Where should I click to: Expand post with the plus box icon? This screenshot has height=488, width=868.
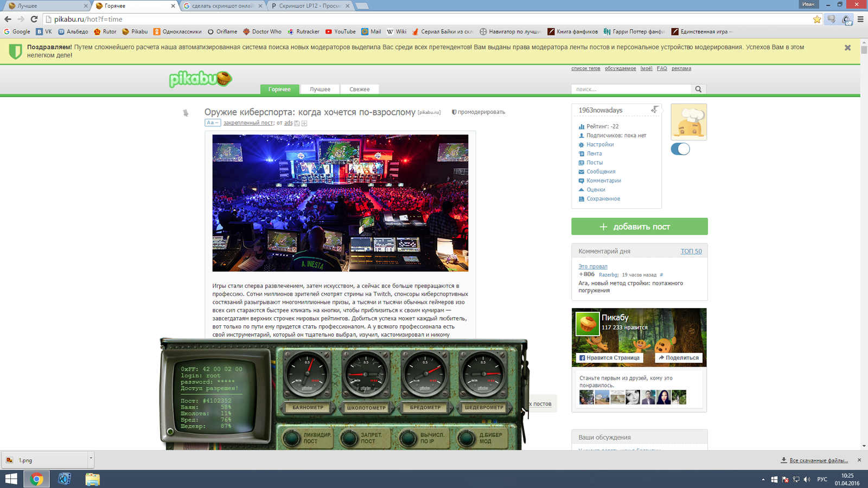click(x=304, y=124)
